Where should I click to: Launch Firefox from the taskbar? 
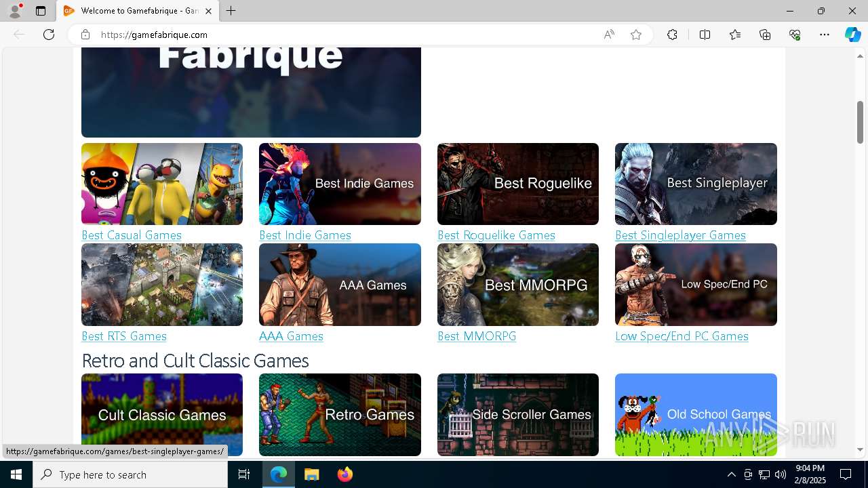[x=345, y=474]
